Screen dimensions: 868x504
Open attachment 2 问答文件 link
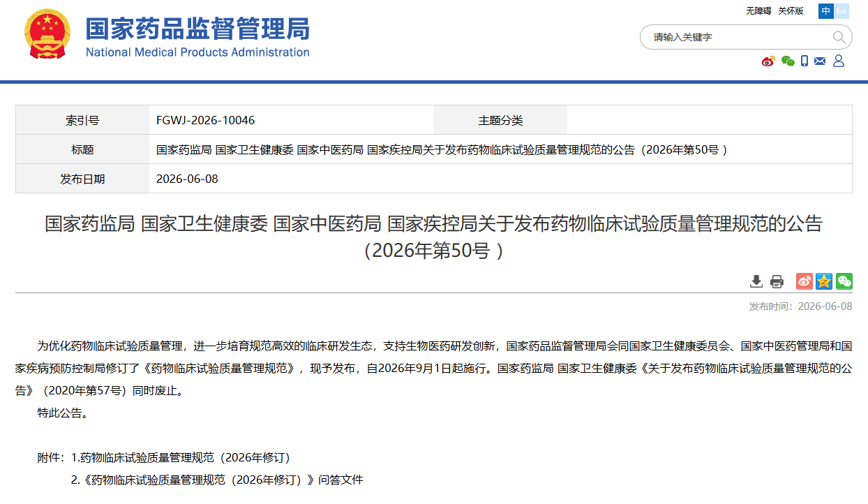coord(217,480)
